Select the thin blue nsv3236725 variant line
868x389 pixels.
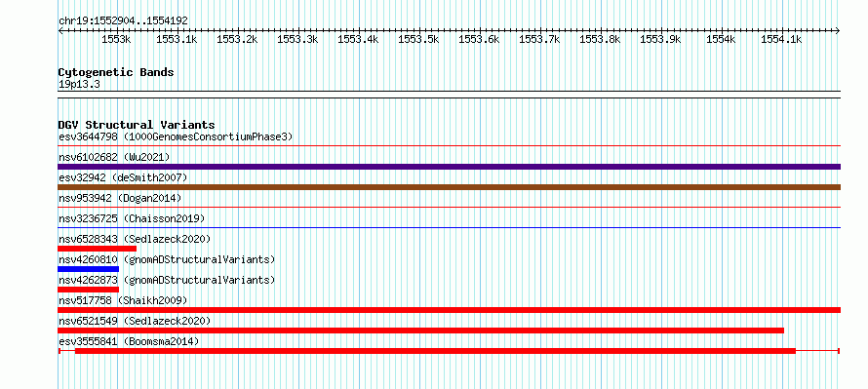tap(449, 228)
